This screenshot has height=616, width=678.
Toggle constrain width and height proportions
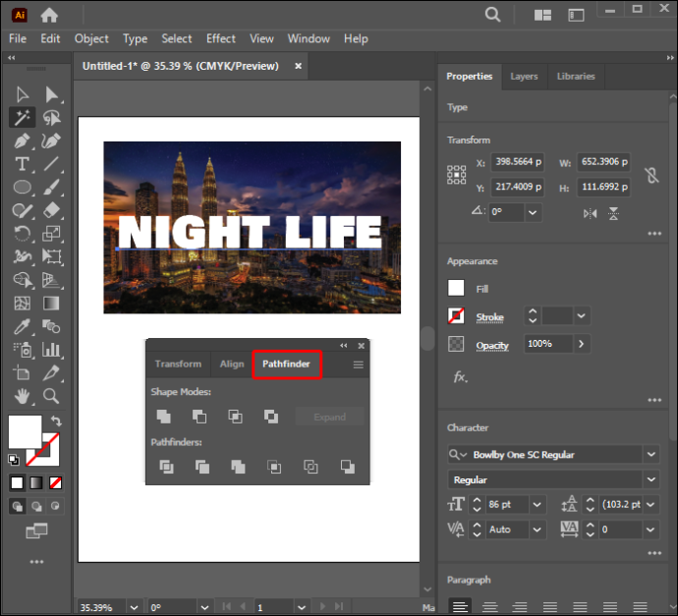tap(651, 176)
